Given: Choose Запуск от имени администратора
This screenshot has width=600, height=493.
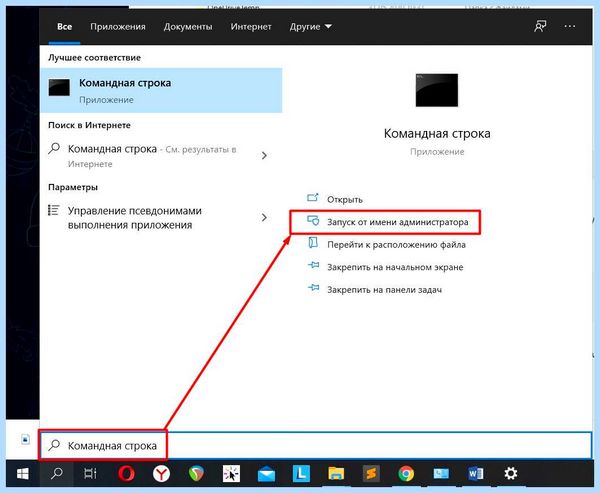Looking at the screenshot, I should coord(398,222).
